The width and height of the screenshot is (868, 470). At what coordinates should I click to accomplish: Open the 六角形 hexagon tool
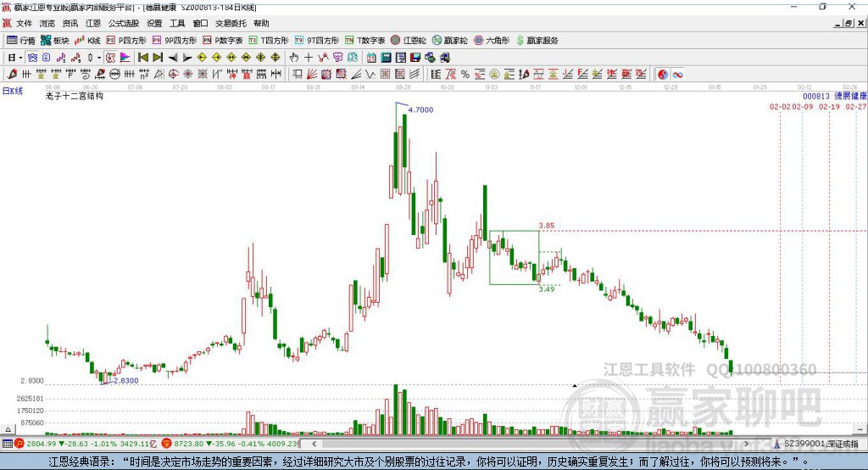point(492,41)
